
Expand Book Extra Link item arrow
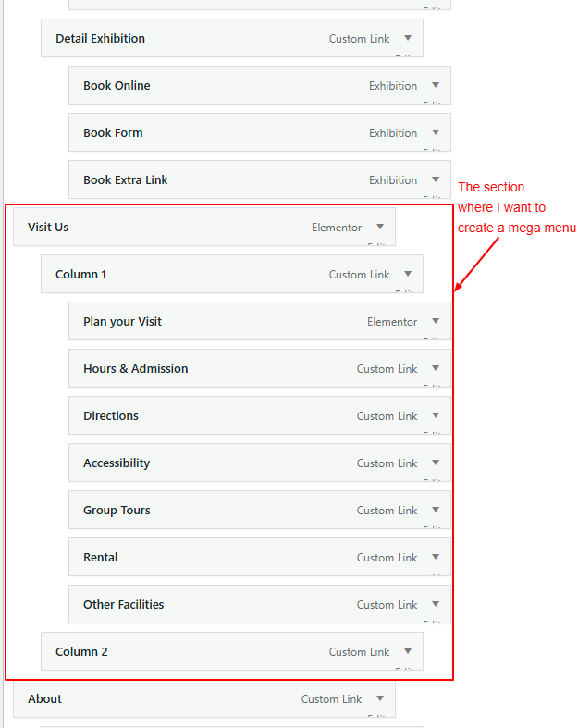[436, 179]
